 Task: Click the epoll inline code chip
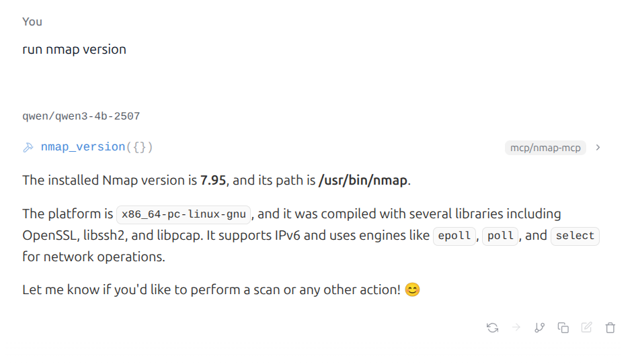(x=454, y=236)
